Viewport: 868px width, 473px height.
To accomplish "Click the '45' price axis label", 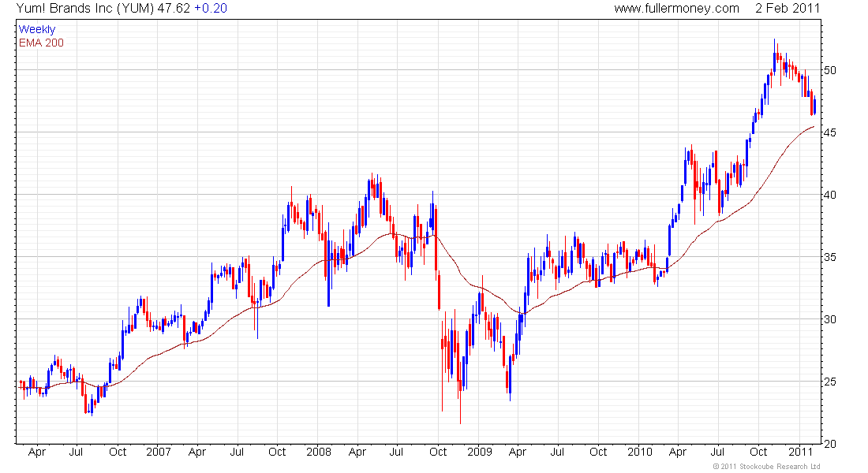I will tap(830, 132).
